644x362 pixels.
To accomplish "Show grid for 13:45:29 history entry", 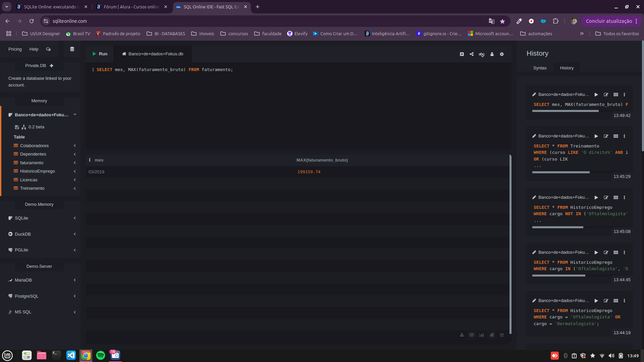I will pos(616,136).
